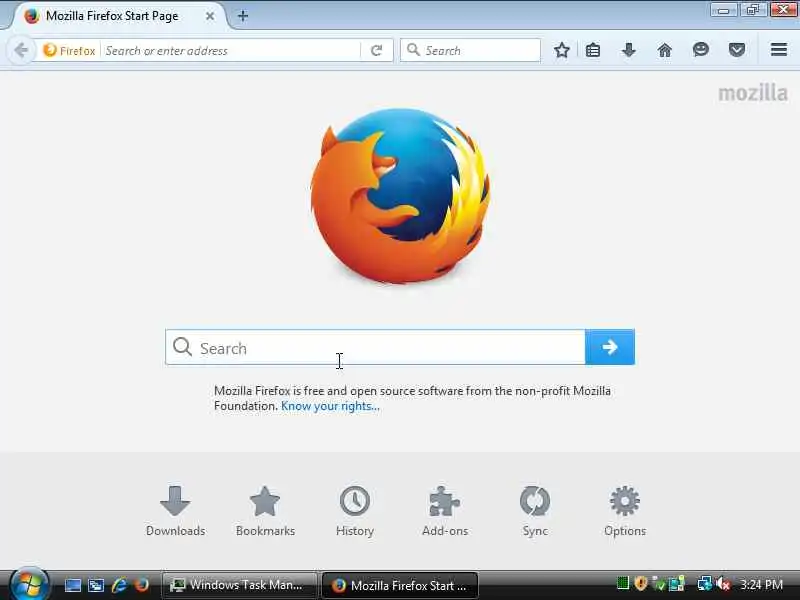Click the 3:24 PM clock
Viewport: 800px width, 600px height.
click(x=762, y=585)
